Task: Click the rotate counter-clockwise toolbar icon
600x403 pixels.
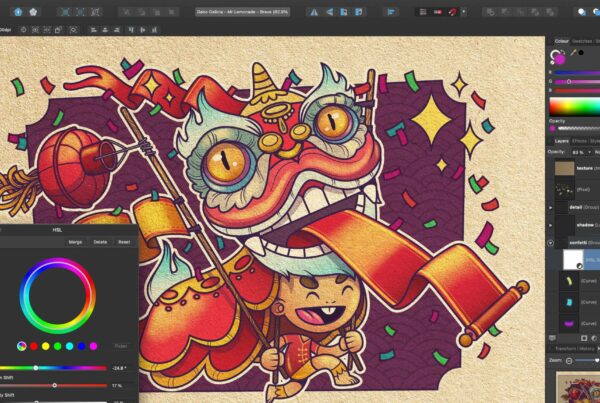Action: (344, 12)
